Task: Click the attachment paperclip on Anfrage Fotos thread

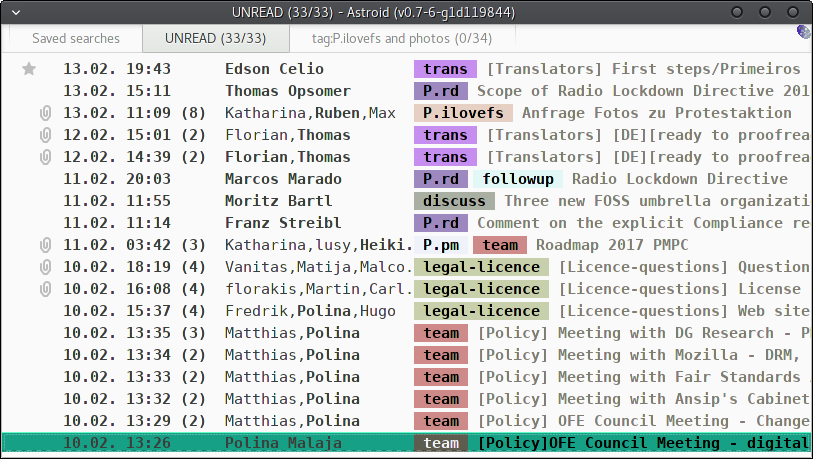Action: coord(44,113)
